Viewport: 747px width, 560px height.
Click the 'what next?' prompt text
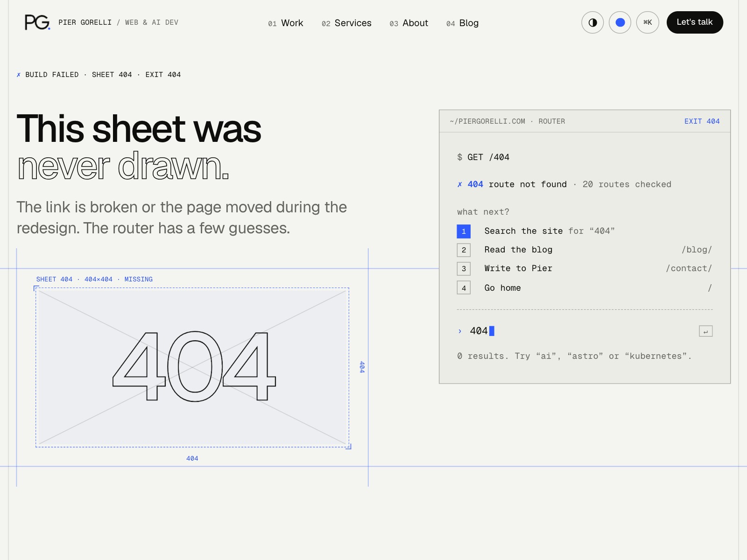pyautogui.click(x=483, y=212)
